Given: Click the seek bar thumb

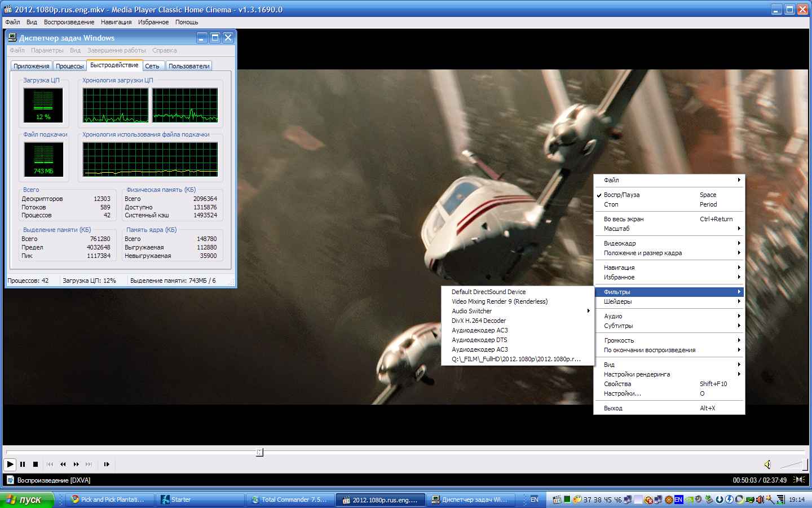Looking at the screenshot, I should click(x=259, y=452).
